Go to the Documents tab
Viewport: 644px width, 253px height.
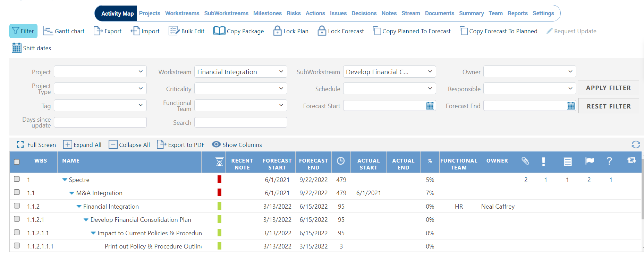click(x=440, y=13)
